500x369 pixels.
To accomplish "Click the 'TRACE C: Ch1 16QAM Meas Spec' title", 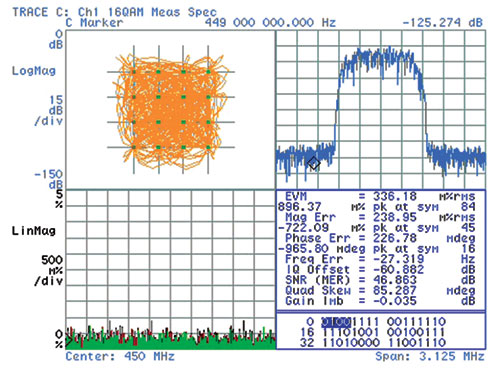I will pyautogui.click(x=114, y=12).
